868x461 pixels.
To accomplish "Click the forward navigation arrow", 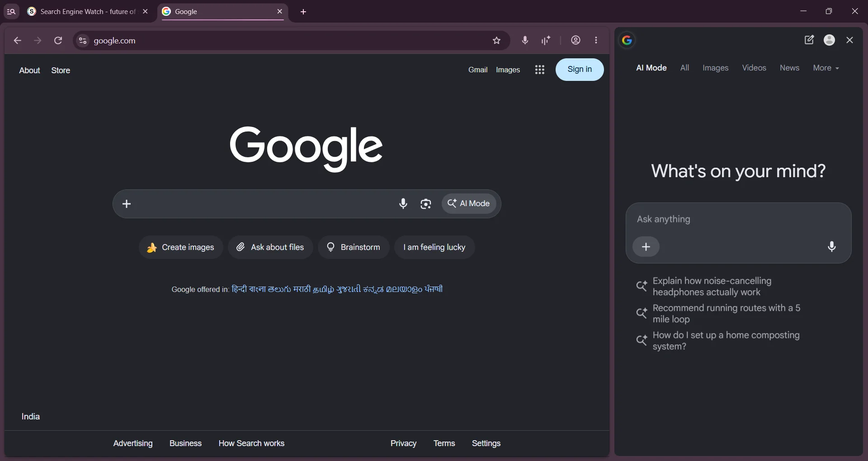I will 38,41.
